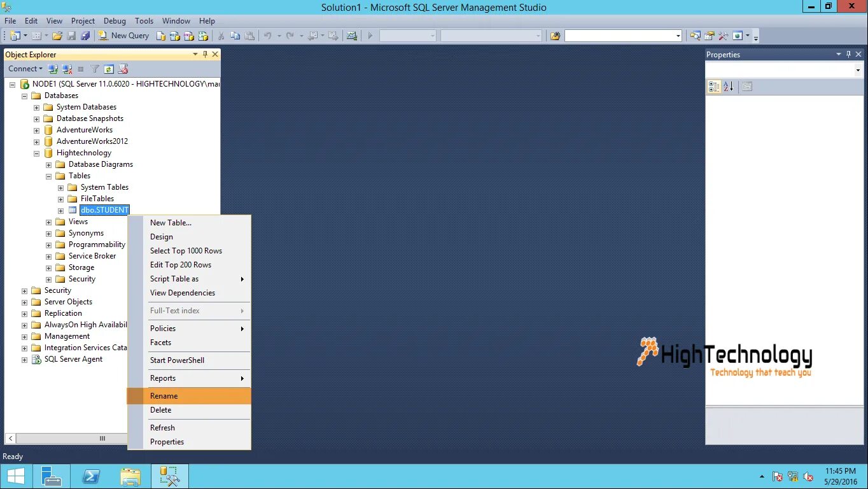Choose Rename from context menu
Image resolution: width=868 pixels, height=489 pixels.
click(189, 396)
